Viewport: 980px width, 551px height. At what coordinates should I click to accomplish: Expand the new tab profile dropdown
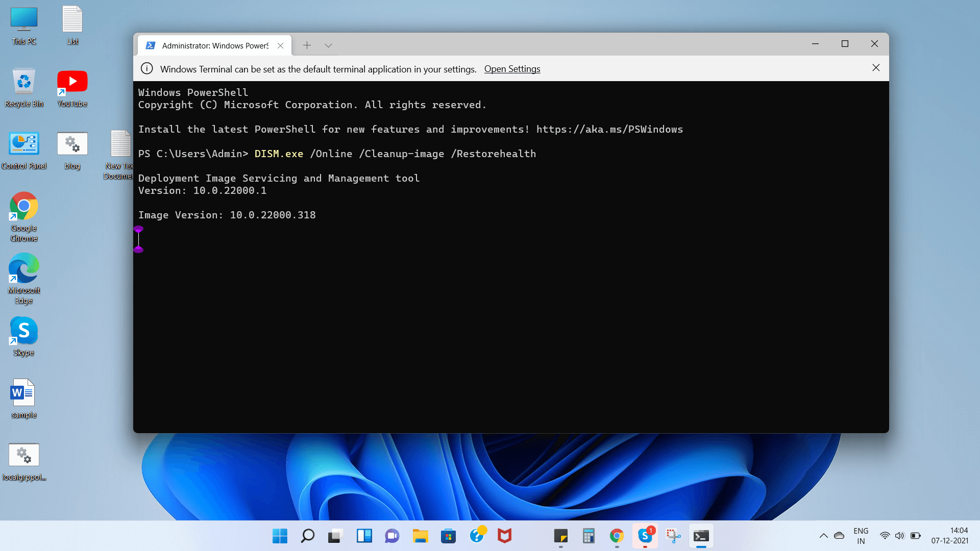[x=328, y=45]
